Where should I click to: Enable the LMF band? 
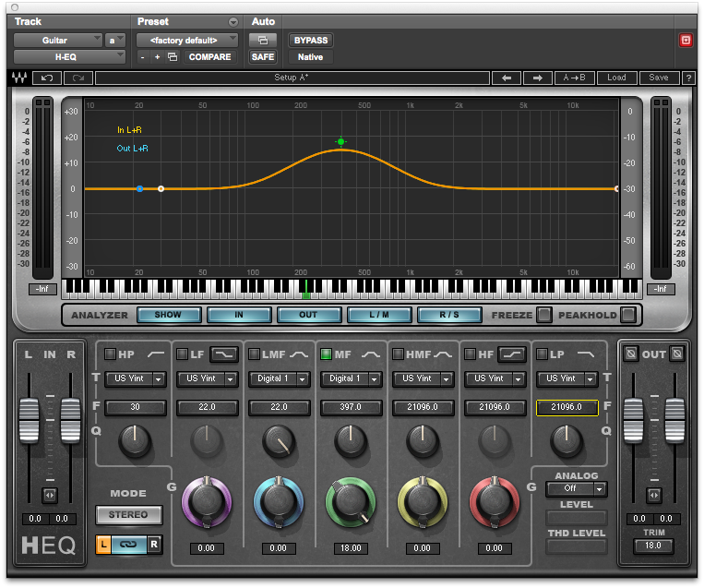coord(254,354)
